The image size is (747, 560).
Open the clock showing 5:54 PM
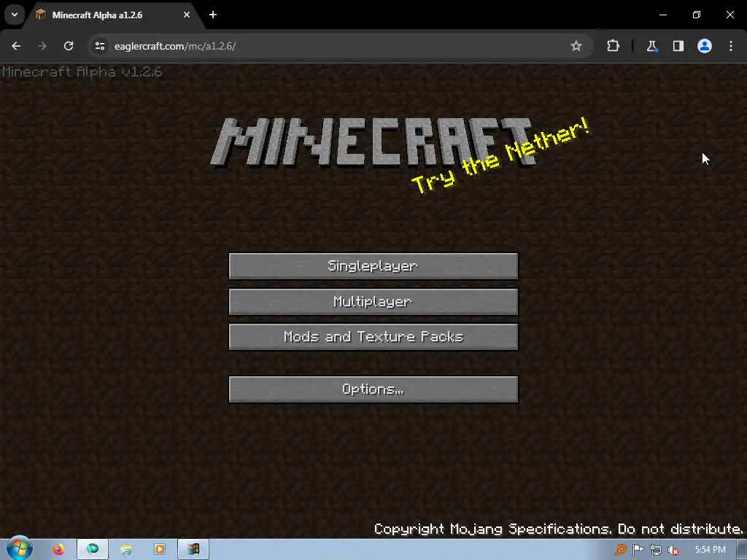click(x=710, y=550)
